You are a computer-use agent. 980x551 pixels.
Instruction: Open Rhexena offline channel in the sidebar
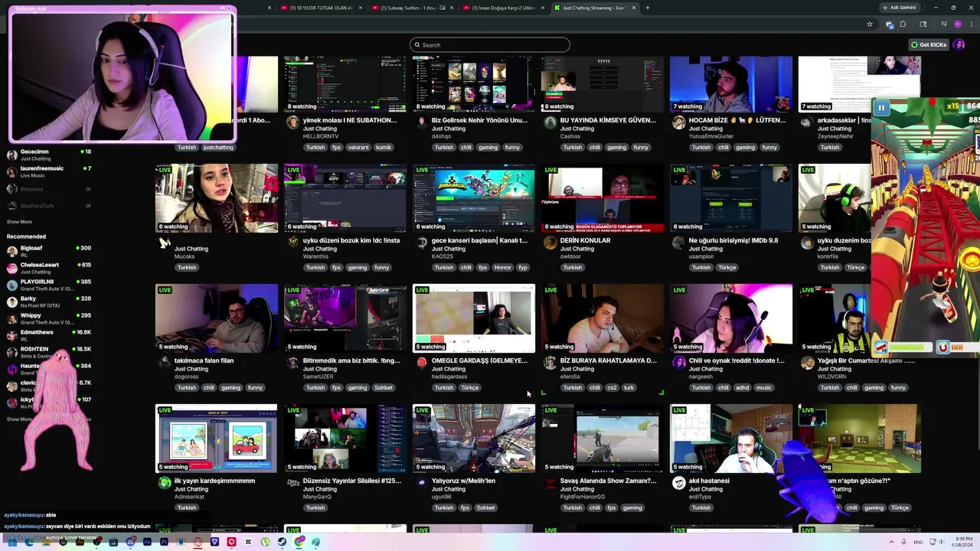49,189
